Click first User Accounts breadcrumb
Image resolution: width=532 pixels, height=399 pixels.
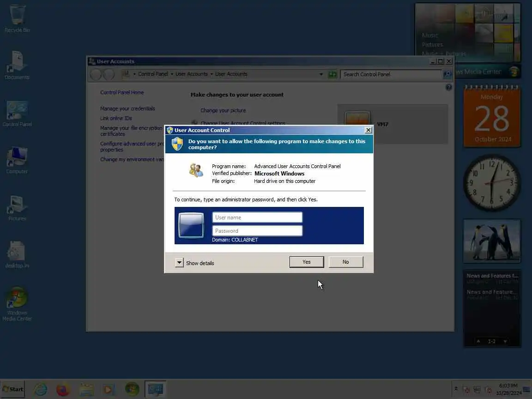191,74
